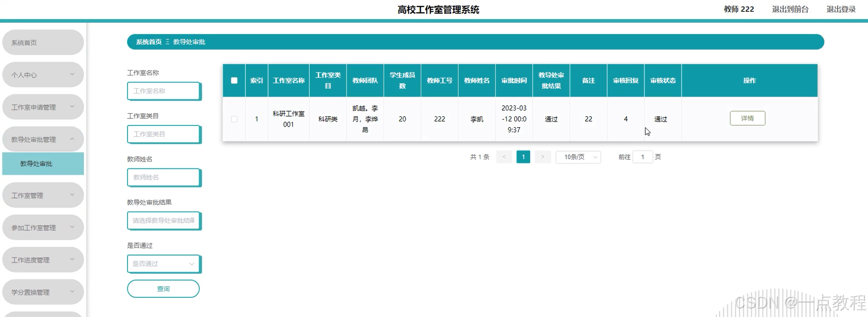Expand the 工作室申请管理 sidebar menu
This screenshot has width=868, height=317.
tap(43, 107)
